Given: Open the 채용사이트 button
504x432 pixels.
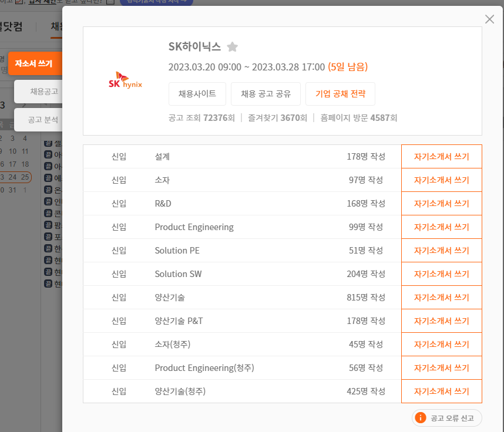Looking at the screenshot, I should [197, 94].
